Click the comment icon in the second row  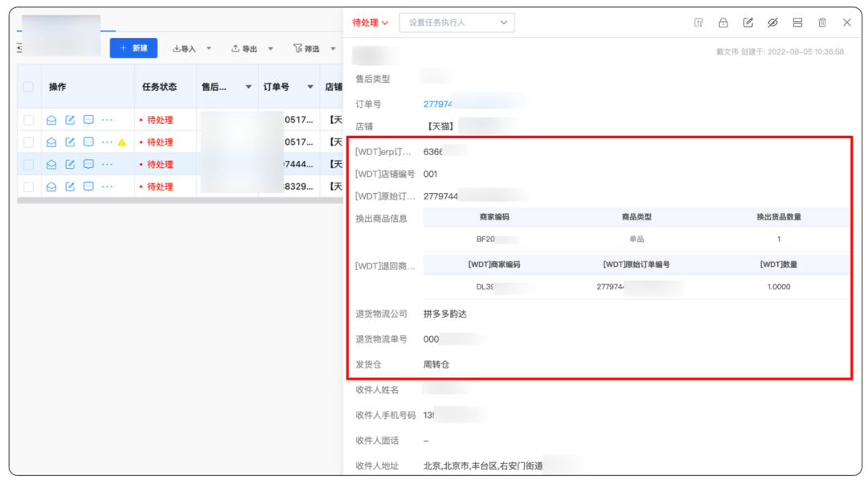pos(88,142)
